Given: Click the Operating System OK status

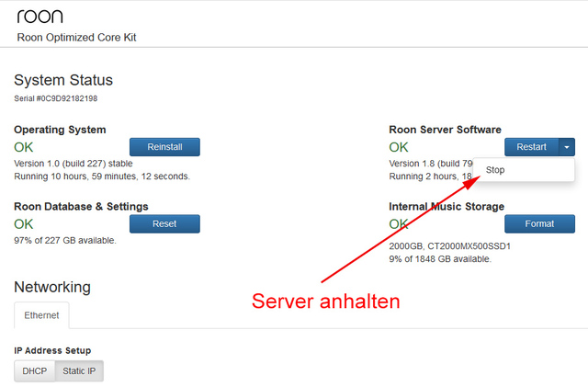Looking at the screenshot, I should 24,147.
